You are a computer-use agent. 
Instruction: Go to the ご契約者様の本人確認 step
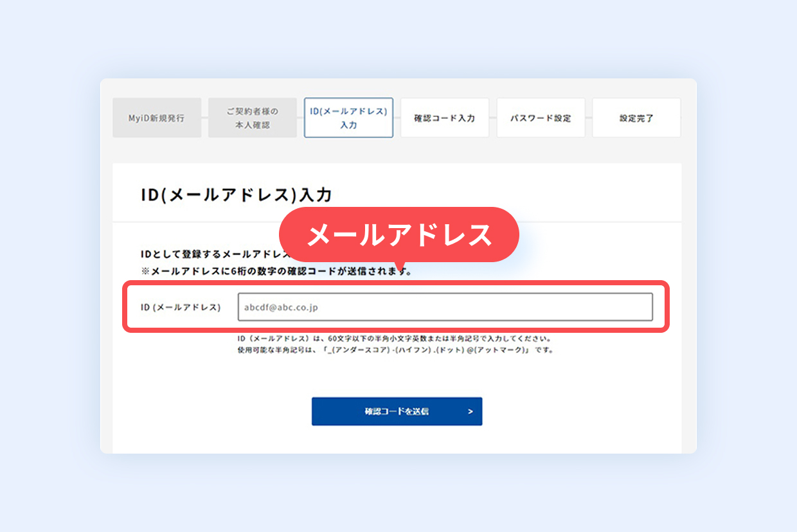[x=252, y=118]
